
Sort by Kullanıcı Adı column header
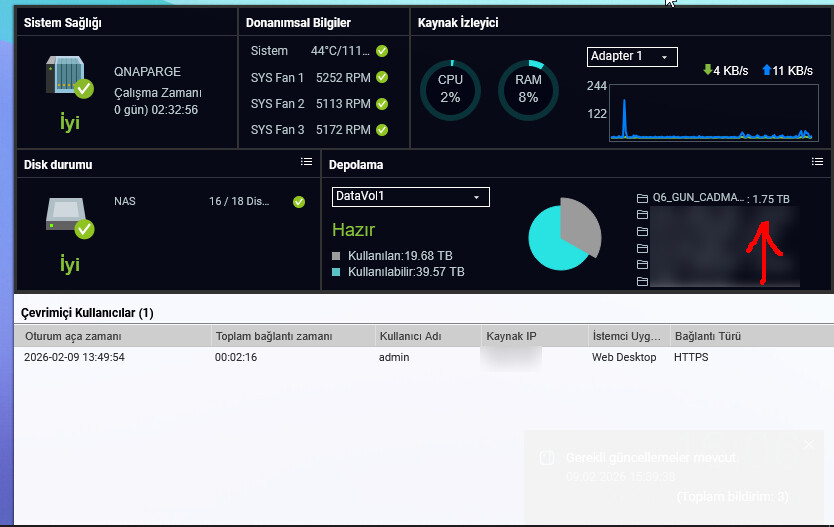coord(410,336)
